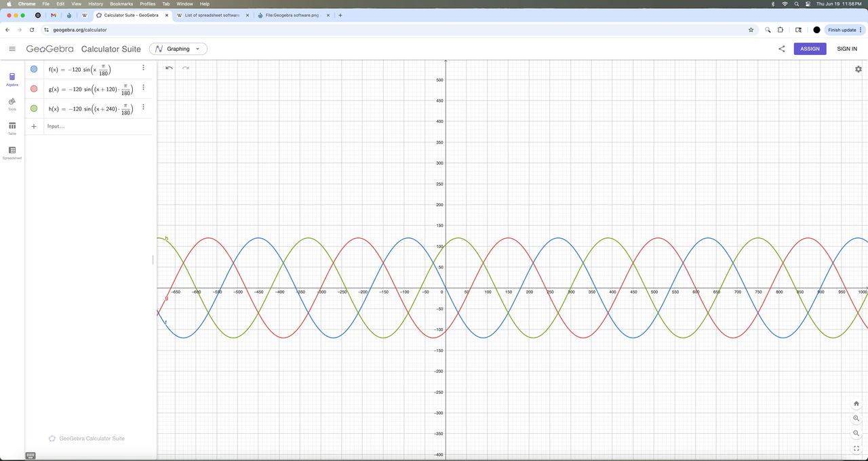
Task: Toggle visibility of function f(x) blue circle
Action: click(34, 69)
